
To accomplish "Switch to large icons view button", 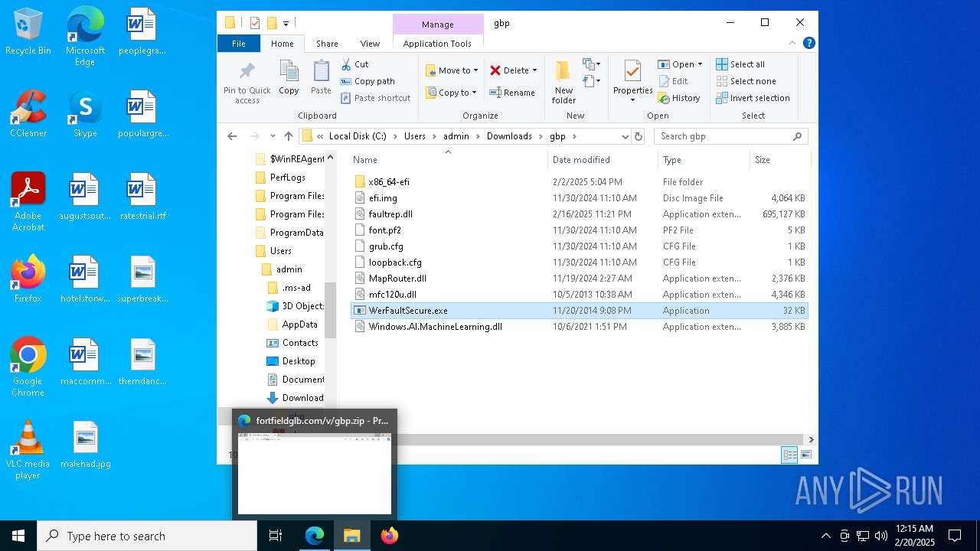I will tap(805, 455).
